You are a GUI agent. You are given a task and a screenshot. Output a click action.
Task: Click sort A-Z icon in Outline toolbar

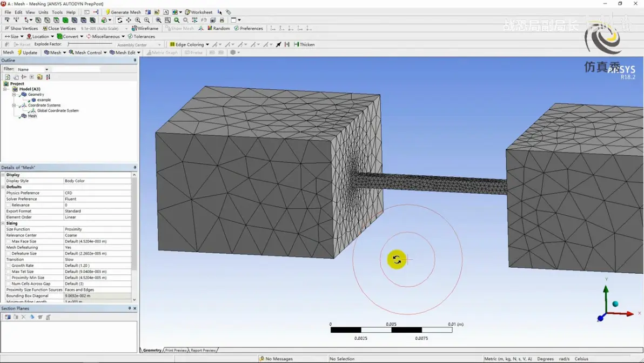click(x=48, y=77)
